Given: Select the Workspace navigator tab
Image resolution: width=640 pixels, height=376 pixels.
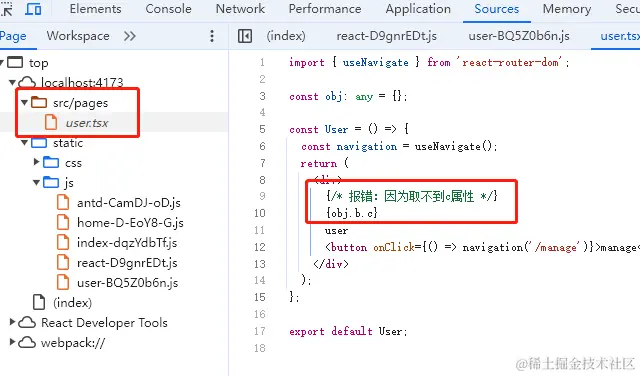Looking at the screenshot, I should [78, 36].
